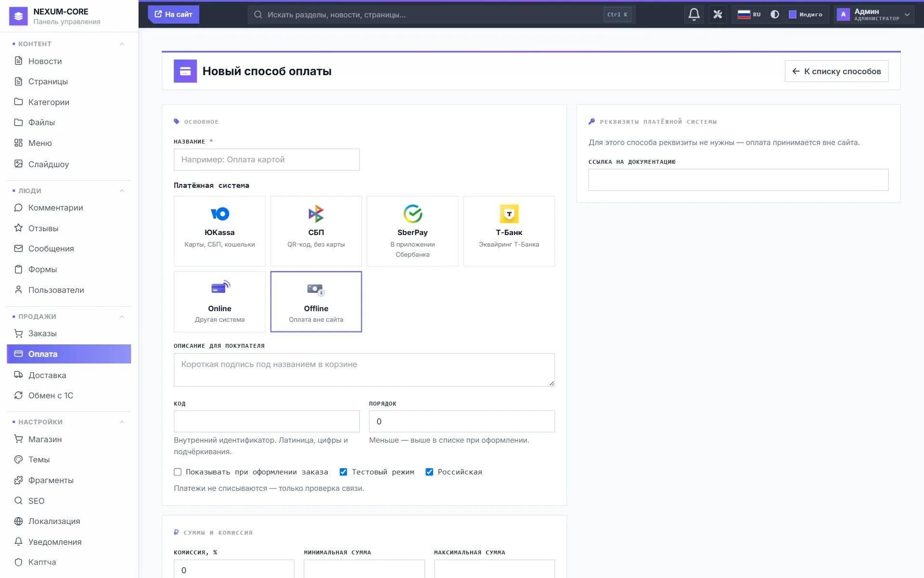Go to Пользователи in the sidebar

(x=69, y=290)
